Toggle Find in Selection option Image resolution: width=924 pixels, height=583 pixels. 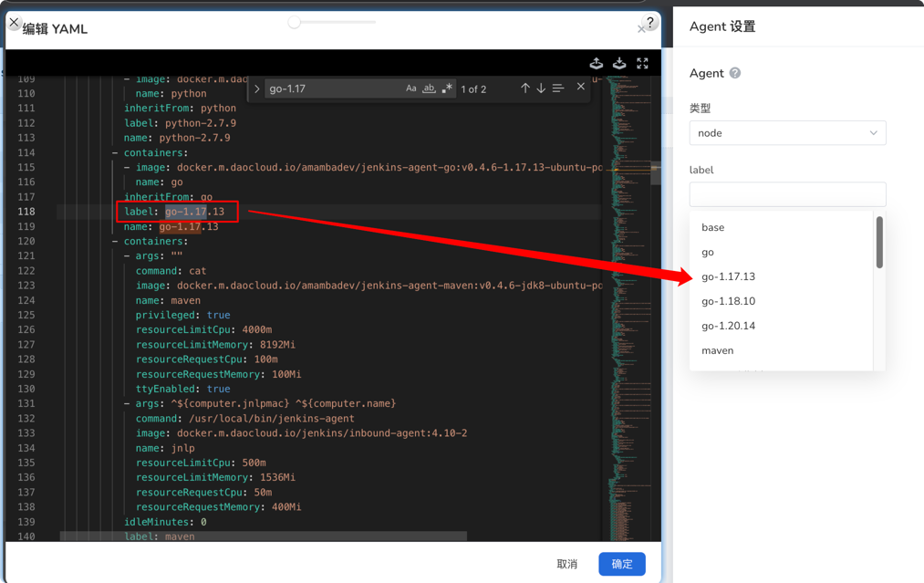tap(558, 88)
